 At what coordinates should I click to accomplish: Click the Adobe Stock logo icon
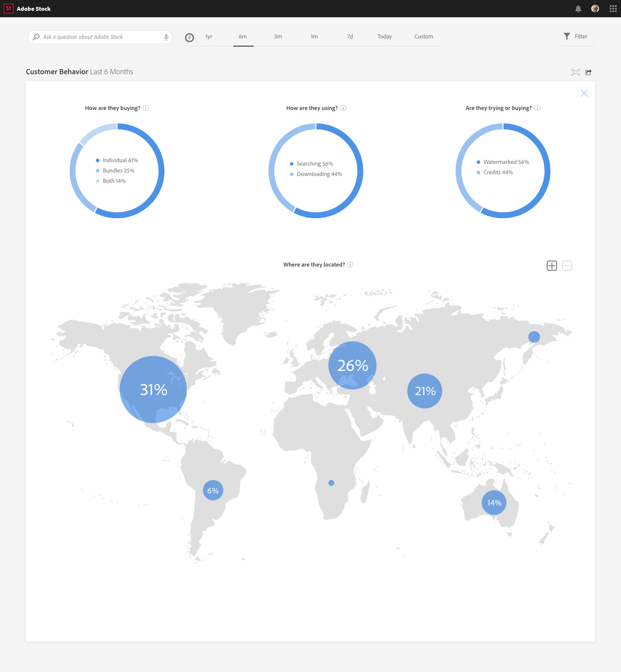9,9
